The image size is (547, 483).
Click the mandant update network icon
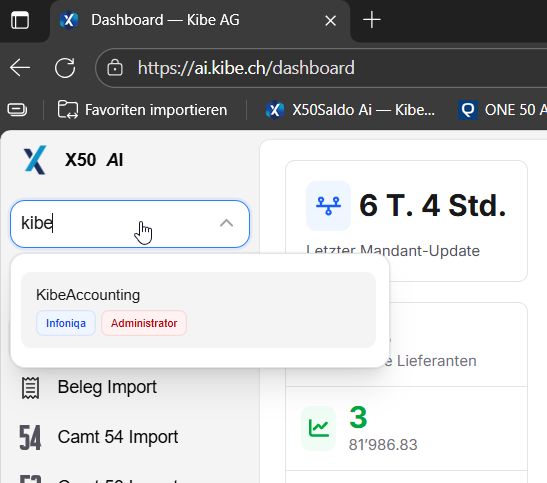328,206
